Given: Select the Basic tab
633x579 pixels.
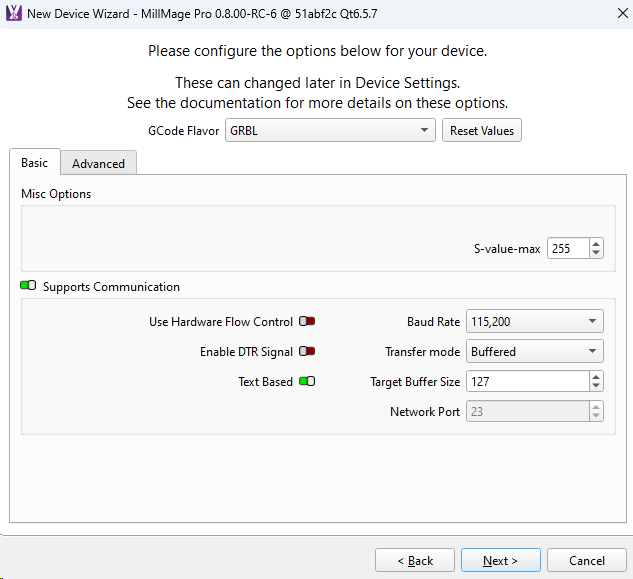Looking at the screenshot, I should click(34, 163).
